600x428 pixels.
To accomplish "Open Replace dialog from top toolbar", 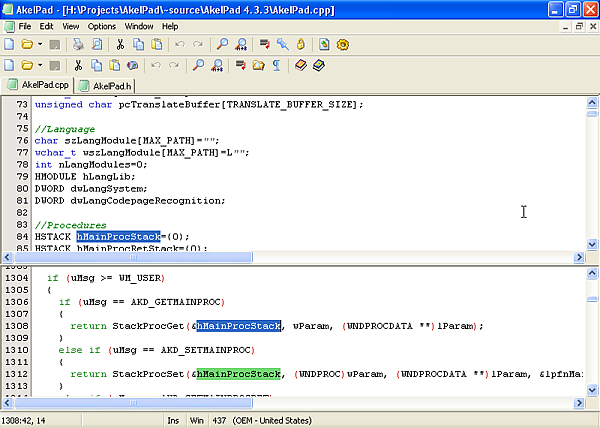I will coord(241,44).
